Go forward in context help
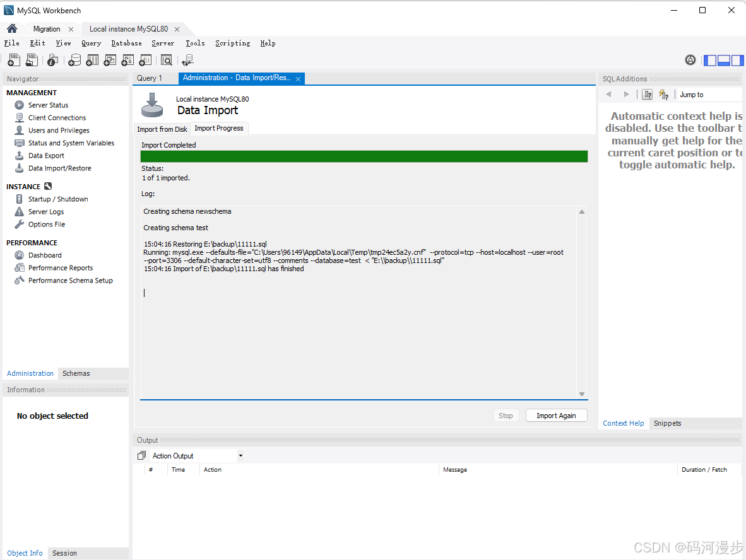 [x=626, y=94]
